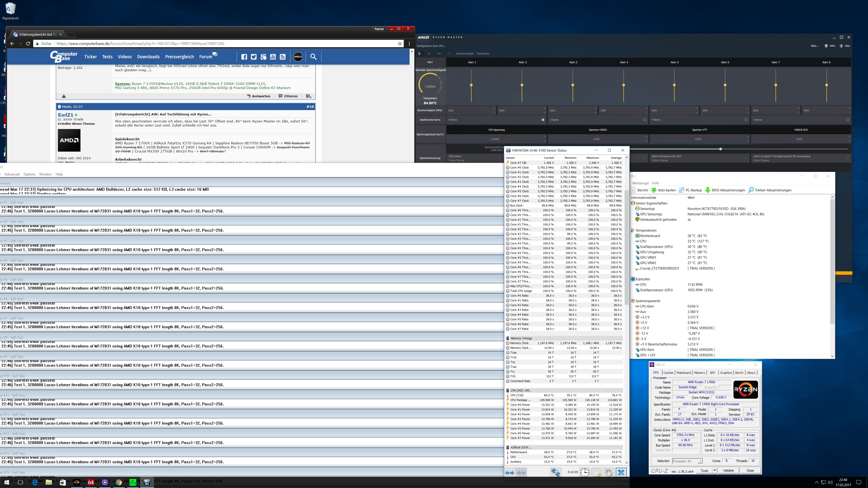Switch to the CPU-Z Memory tab
868x488 pixels.
click(699, 373)
